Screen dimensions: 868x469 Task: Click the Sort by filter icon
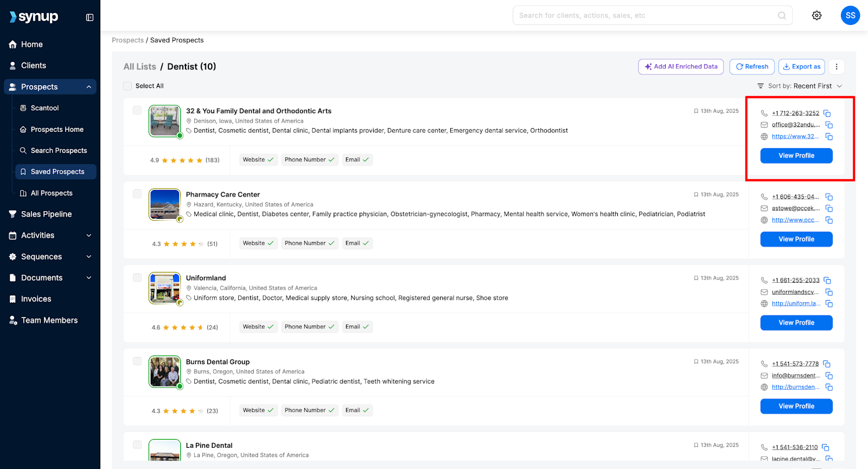coord(761,86)
